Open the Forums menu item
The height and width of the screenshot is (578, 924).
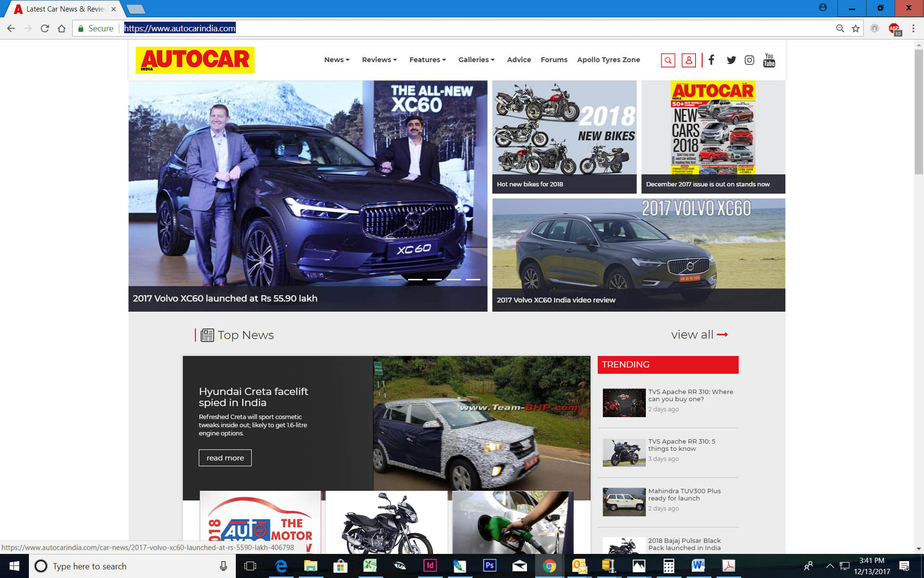[x=554, y=60]
